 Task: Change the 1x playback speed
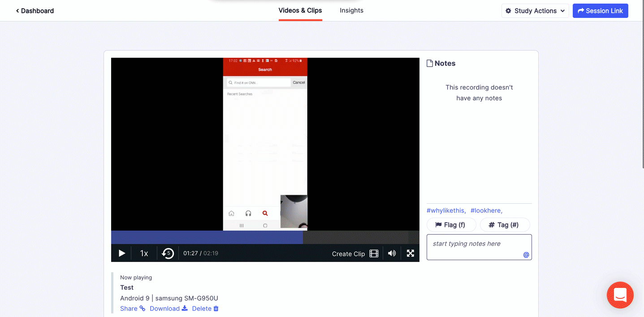[x=144, y=253]
